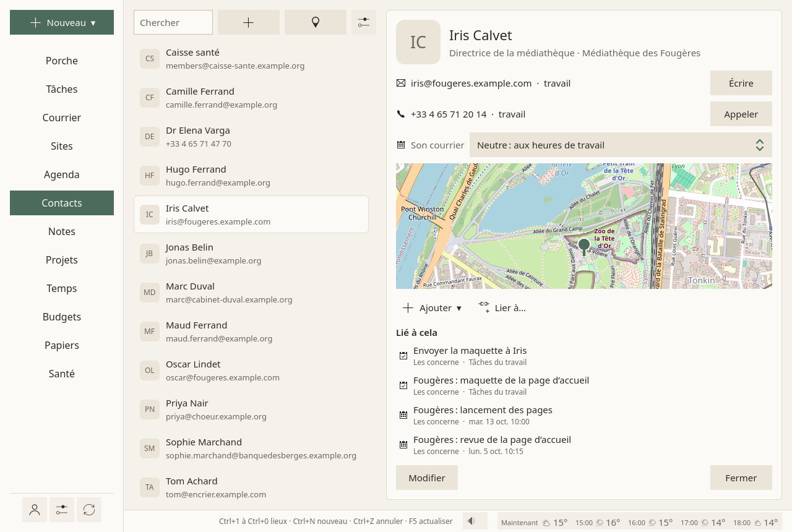
Task: Select contact Priya Nair
Action: click(251, 410)
